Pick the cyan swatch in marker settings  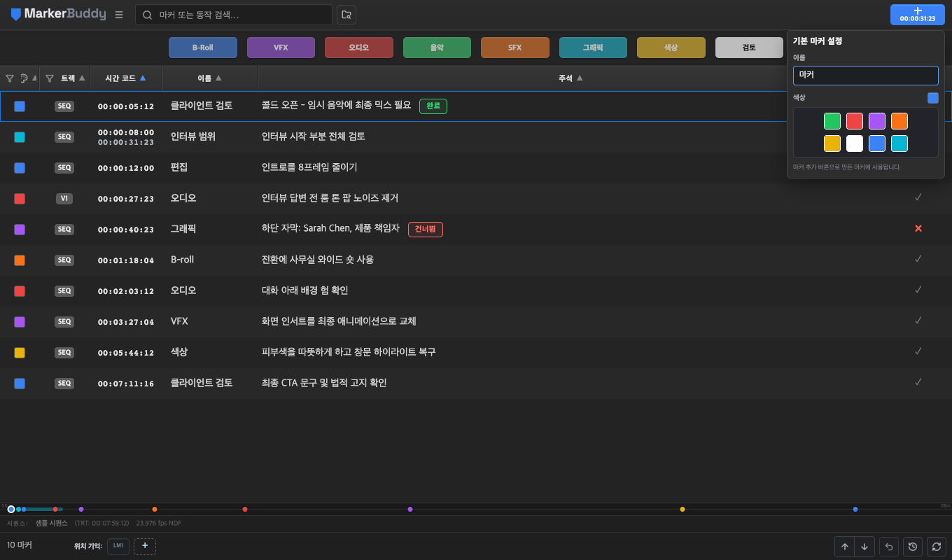coord(899,143)
